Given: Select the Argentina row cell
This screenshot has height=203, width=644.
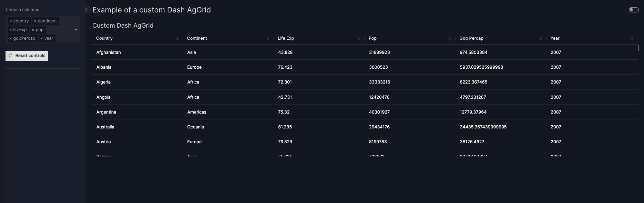Looking at the screenshot, I should click(x=106, y=112).
